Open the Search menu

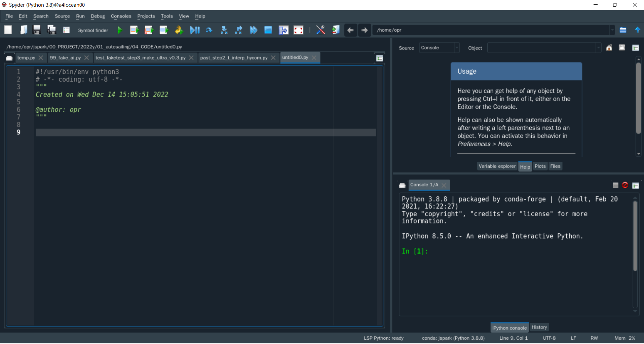click(x=41, y=16)
